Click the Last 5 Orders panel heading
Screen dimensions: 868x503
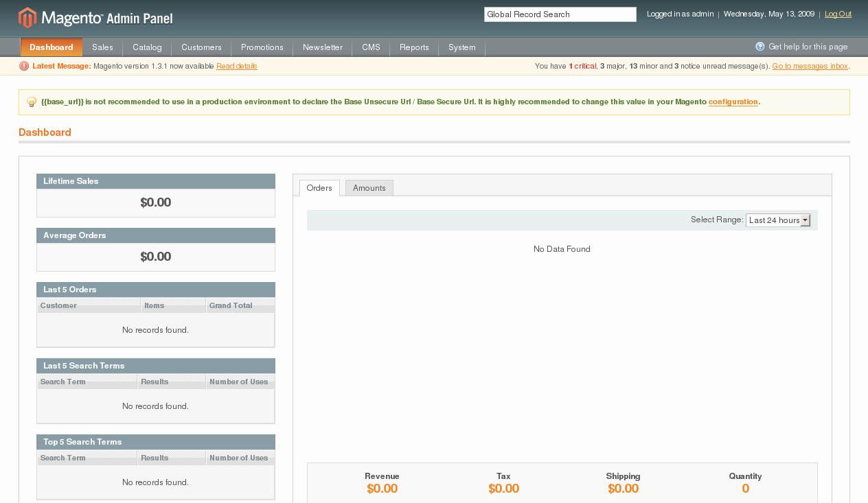(156, 290)
